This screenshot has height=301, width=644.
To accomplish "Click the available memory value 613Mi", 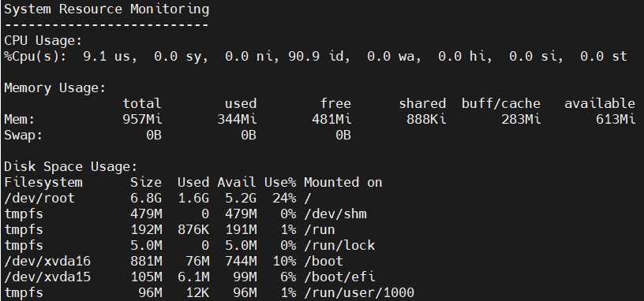I will [x=616, y=119].
